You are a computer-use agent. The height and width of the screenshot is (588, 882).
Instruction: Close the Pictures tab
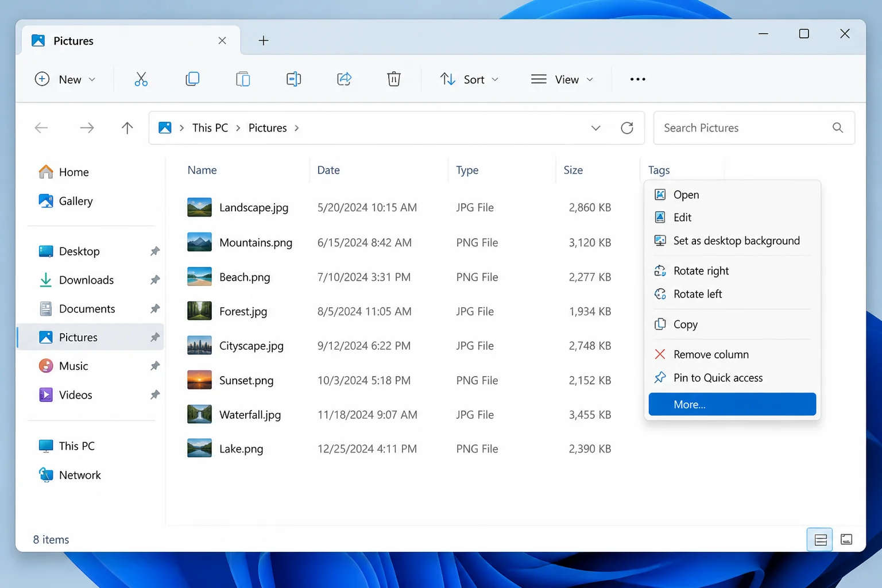[222, 40]
